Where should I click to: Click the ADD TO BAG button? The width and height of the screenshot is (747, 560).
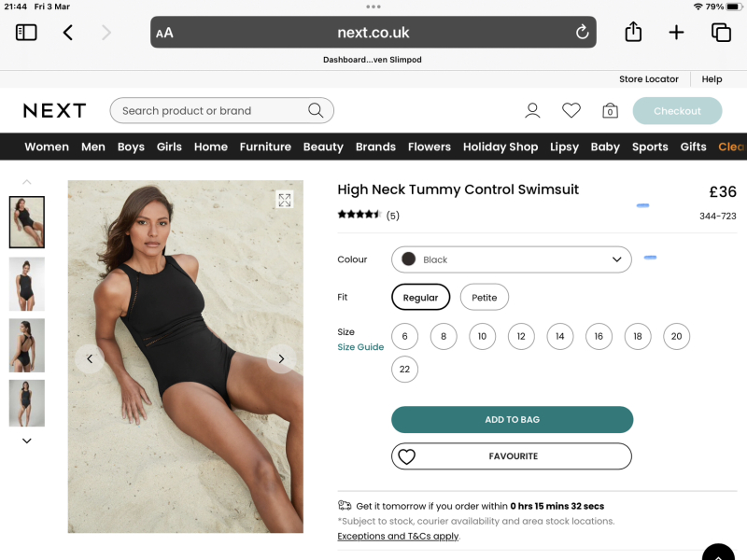coord(512,419)
